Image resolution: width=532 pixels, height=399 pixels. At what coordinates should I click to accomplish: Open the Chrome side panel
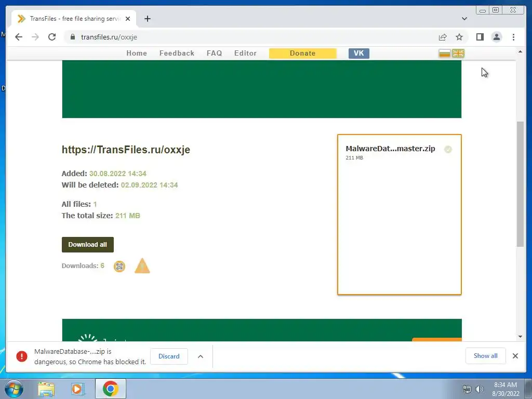point(480,37)
